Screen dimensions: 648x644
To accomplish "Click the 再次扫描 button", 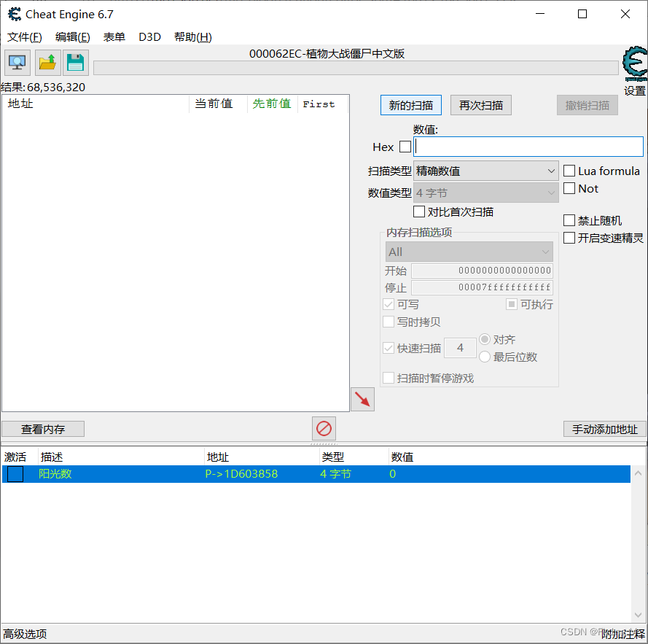I will tap(481, 106).
